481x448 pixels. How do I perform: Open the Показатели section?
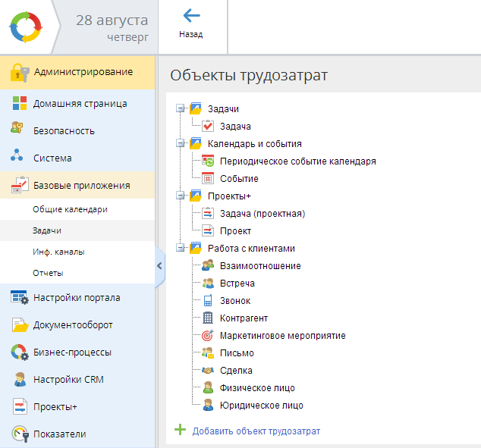point(59,434)
